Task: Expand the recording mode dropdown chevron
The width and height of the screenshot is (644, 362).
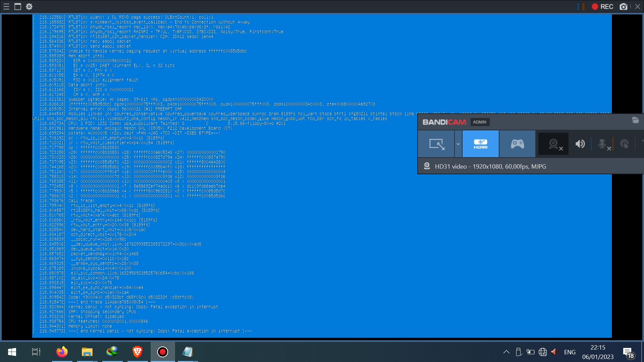Action: [458, 144]
